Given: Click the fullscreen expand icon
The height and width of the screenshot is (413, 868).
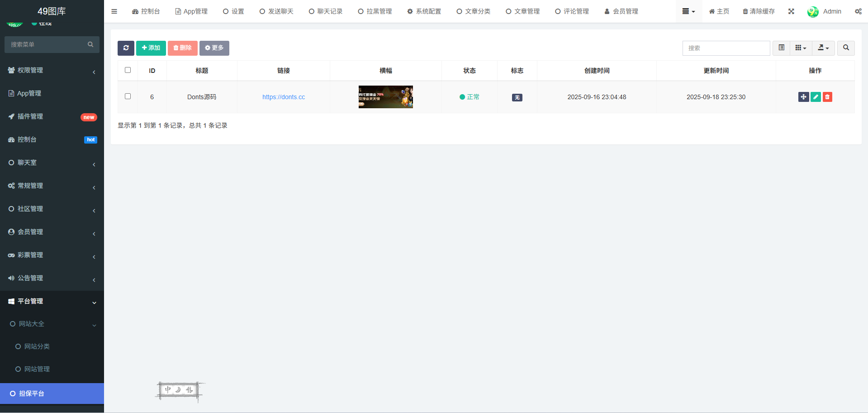Looking at the screenshot, I should point(791,11).
